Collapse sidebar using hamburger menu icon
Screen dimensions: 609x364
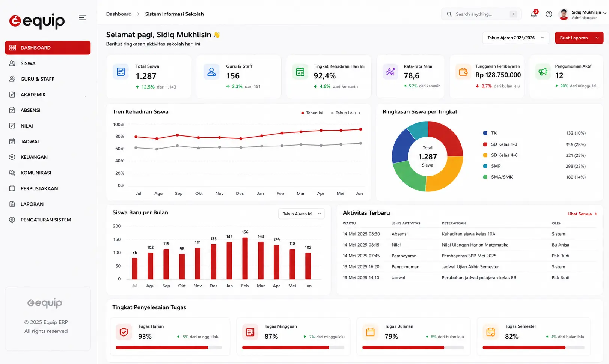click(82, 18)
